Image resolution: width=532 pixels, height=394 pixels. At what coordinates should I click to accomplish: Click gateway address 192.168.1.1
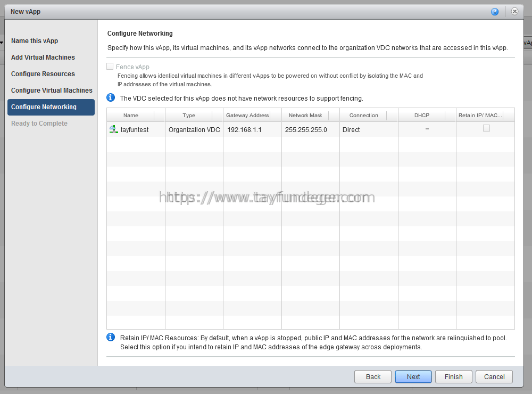pyautogui.click(x=244, y=130)
